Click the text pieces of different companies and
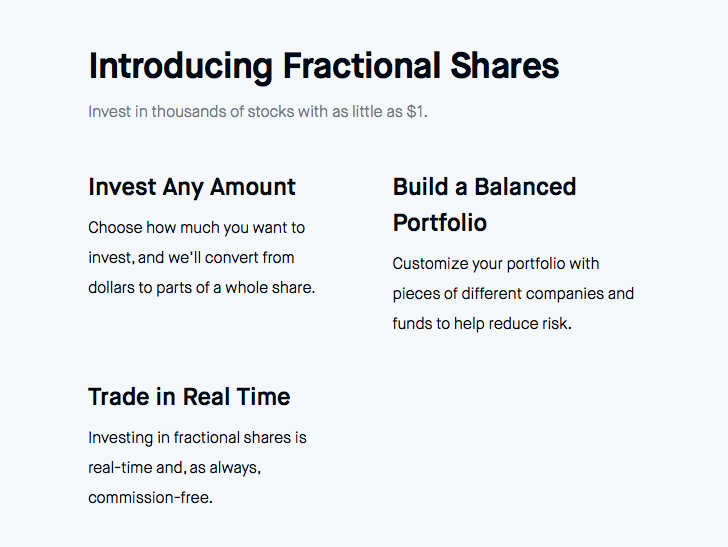This screenshot has width=728, height=547. (513, 294)
